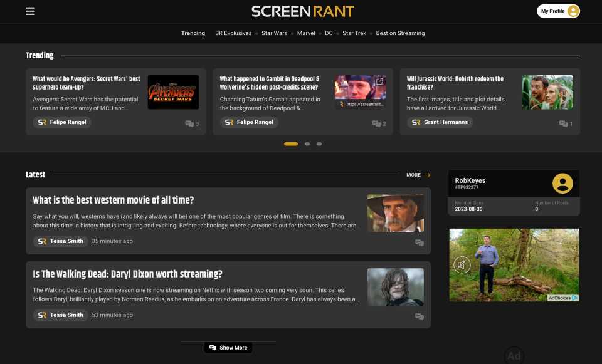Click the video advertisement image

[514, 264]
